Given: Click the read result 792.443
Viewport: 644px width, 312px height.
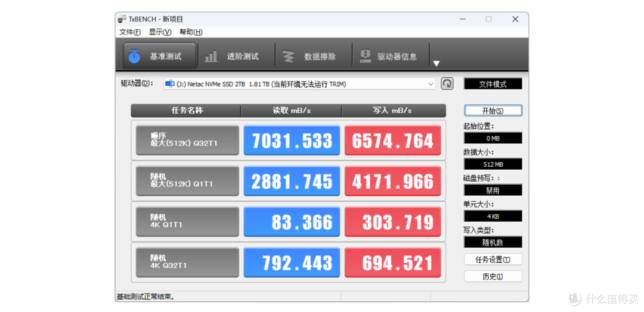Looking at the screenshot, I should pos(292,263).
